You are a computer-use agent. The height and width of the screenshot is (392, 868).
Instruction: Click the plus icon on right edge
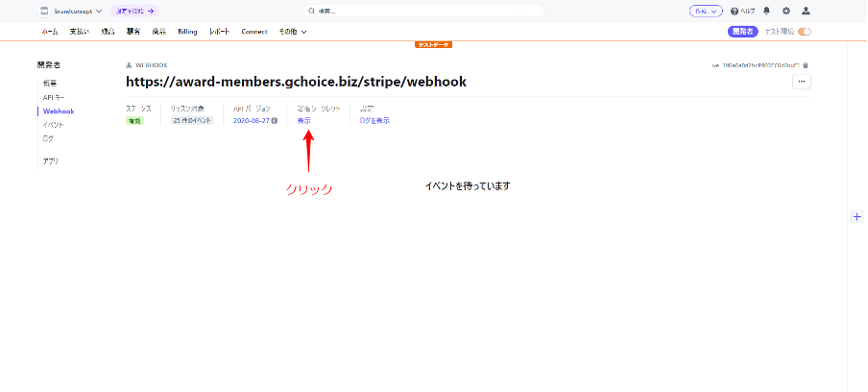coord(856,217)
